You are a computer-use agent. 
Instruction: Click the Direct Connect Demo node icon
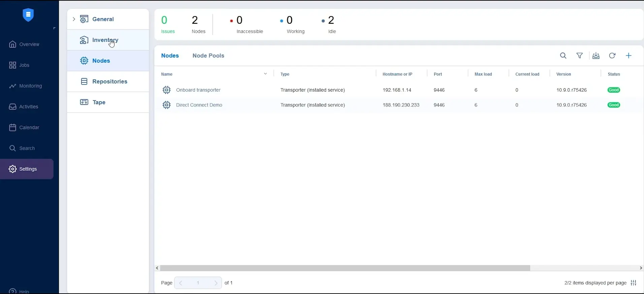pos(167,105)
